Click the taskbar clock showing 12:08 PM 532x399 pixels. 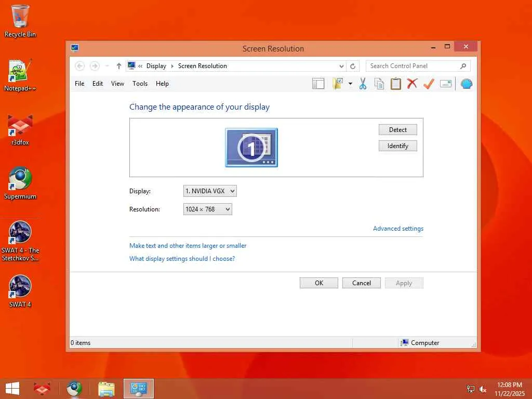coord(509,389)
